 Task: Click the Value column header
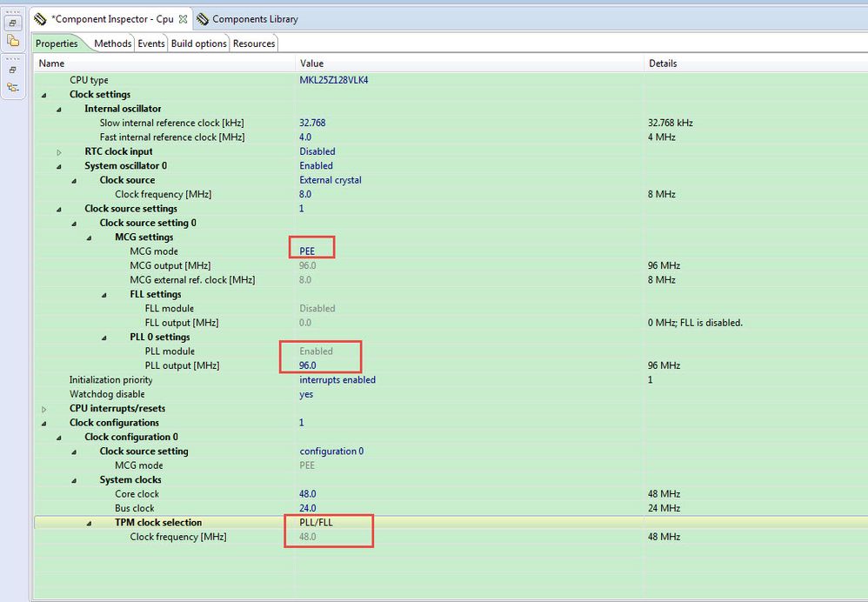[470, 64]
